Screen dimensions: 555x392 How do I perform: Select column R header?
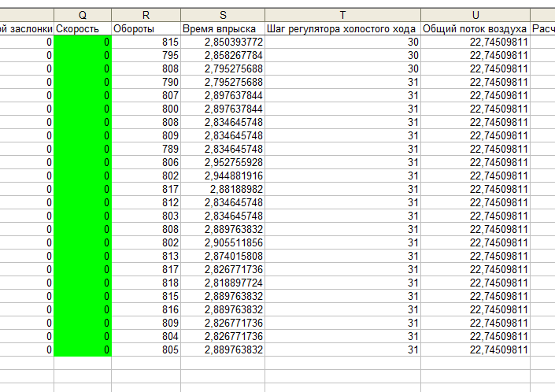(x=146, y=15)
